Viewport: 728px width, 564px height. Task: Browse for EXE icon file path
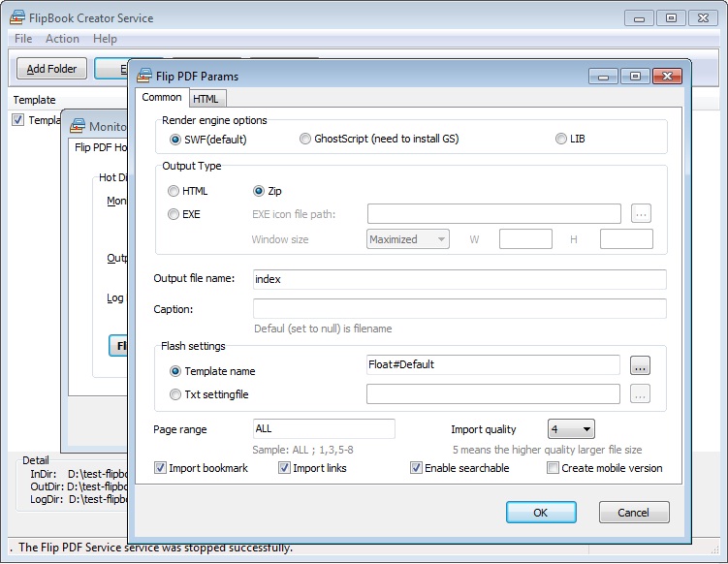point(641,213)
